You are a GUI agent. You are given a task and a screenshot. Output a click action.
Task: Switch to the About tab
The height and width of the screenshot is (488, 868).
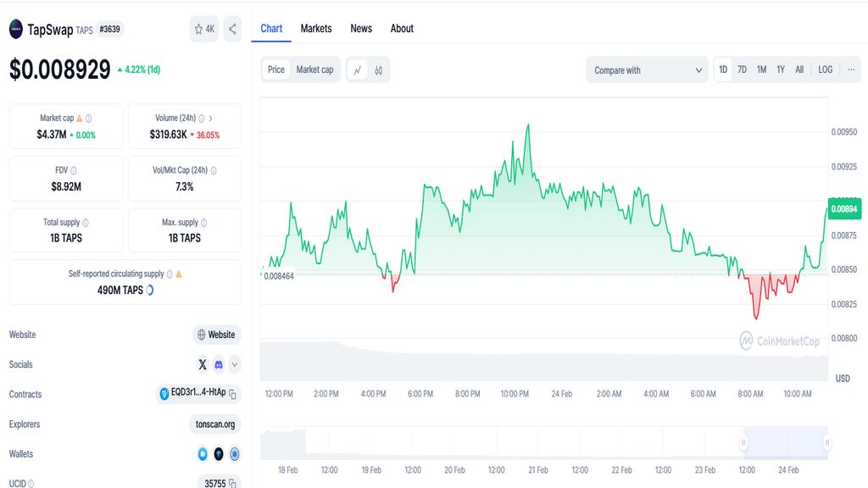click(402, 29)
